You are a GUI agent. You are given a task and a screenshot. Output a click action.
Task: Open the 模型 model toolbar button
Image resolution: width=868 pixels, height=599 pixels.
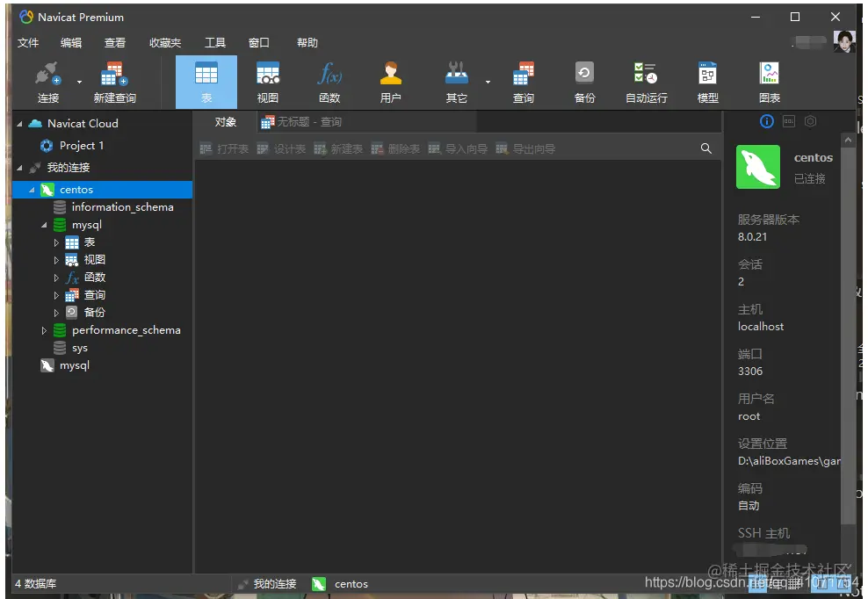click(707, 82)
